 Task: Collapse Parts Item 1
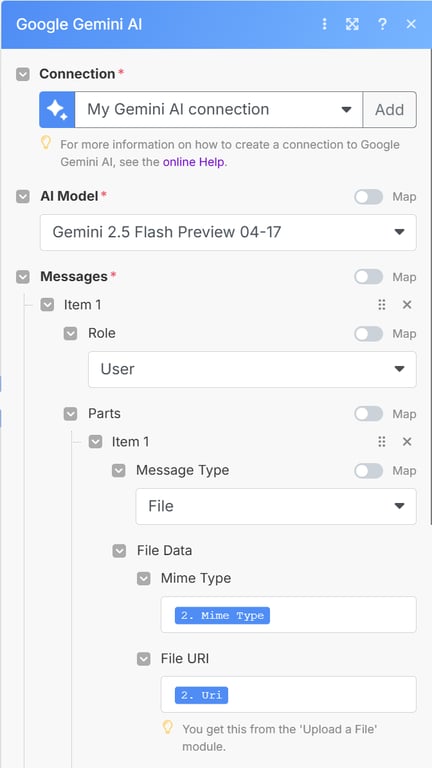coord(95,442)
